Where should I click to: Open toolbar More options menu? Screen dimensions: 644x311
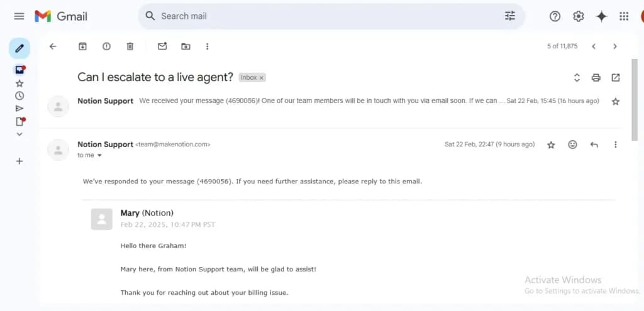pos(207,46)
